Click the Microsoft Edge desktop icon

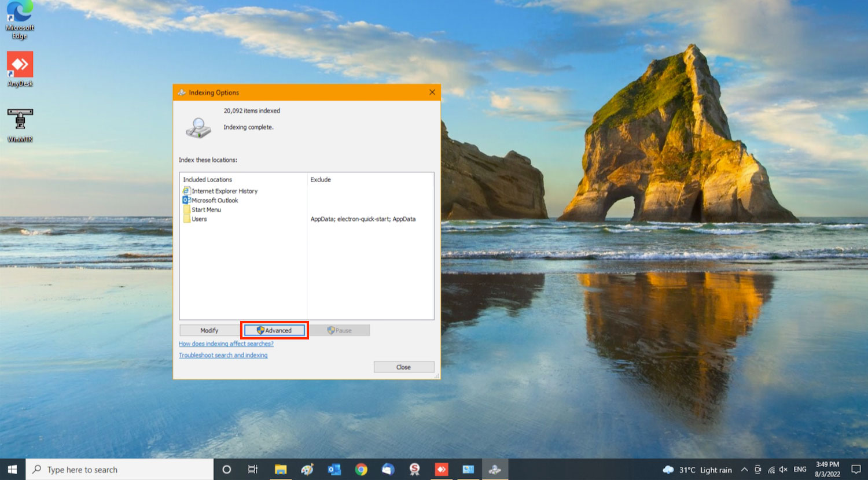pyautogui.click(x=20, y=19)
